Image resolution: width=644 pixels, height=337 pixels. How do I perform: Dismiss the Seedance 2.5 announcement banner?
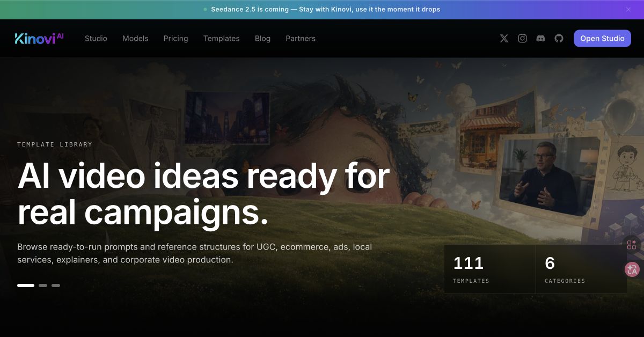pos(628,10)
